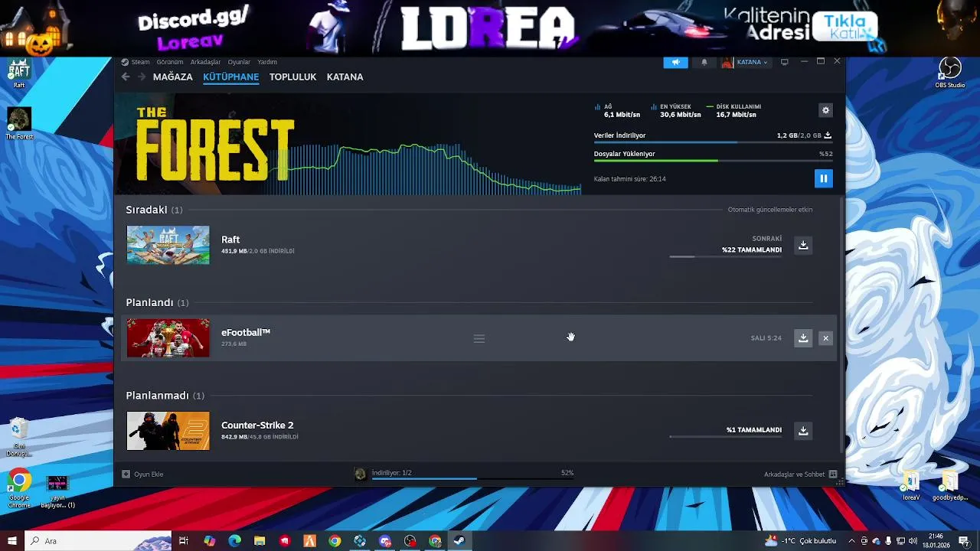Open the Windows Start menu
980x551 pixels.
[x=12, y=541]
